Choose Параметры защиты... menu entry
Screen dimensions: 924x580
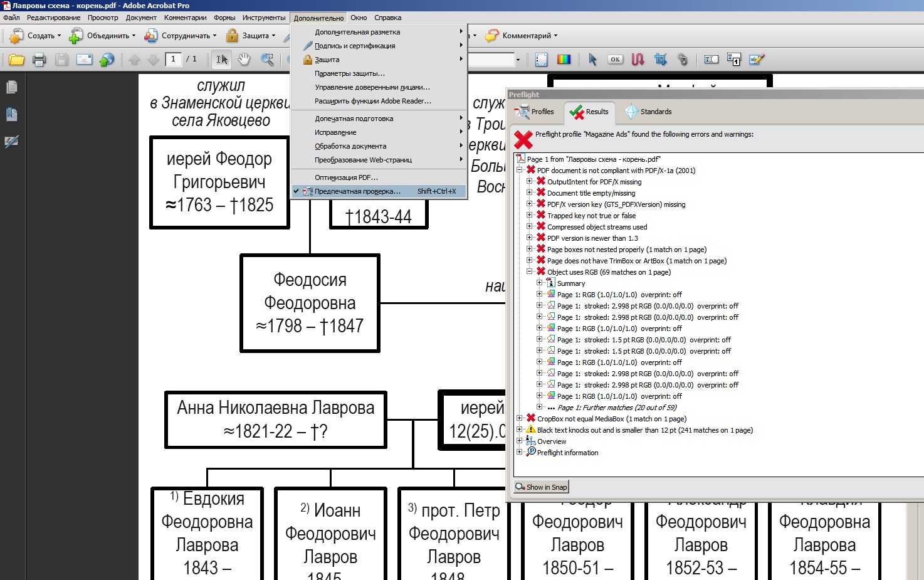tap(379, 73)
